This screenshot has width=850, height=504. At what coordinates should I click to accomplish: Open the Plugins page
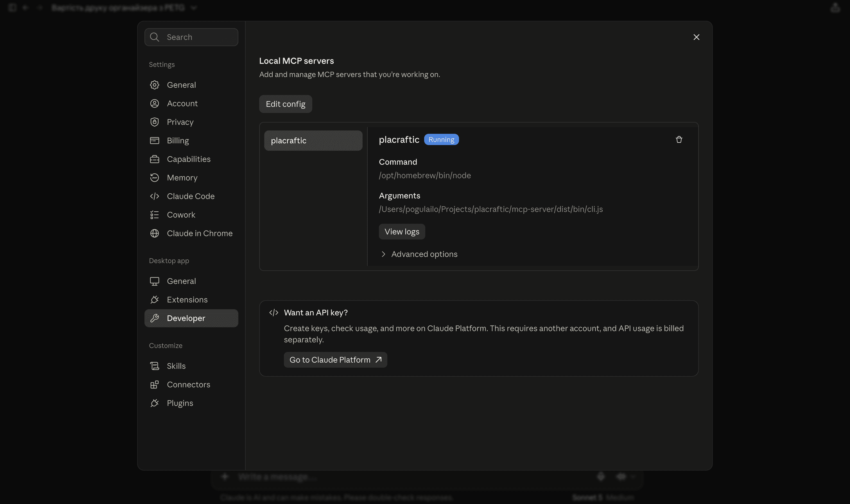191,403
